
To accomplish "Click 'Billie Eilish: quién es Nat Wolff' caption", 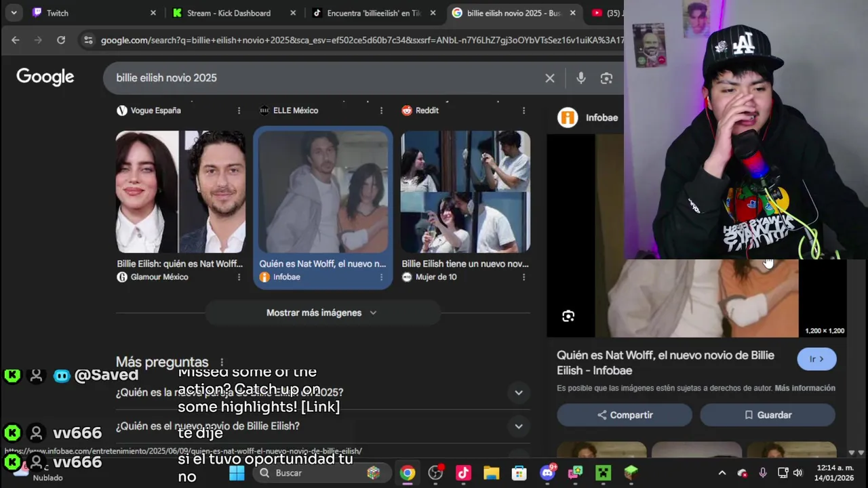I will 180,264.
